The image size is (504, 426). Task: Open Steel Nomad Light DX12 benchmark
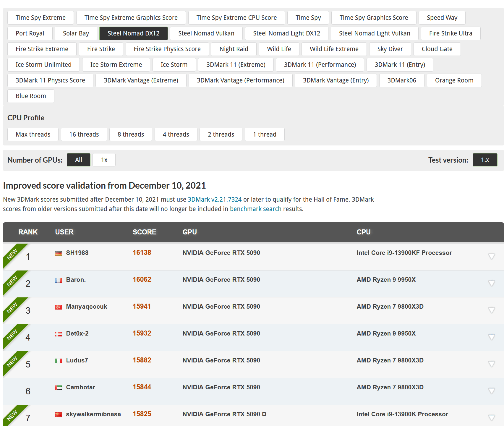(x=287, y=33)
